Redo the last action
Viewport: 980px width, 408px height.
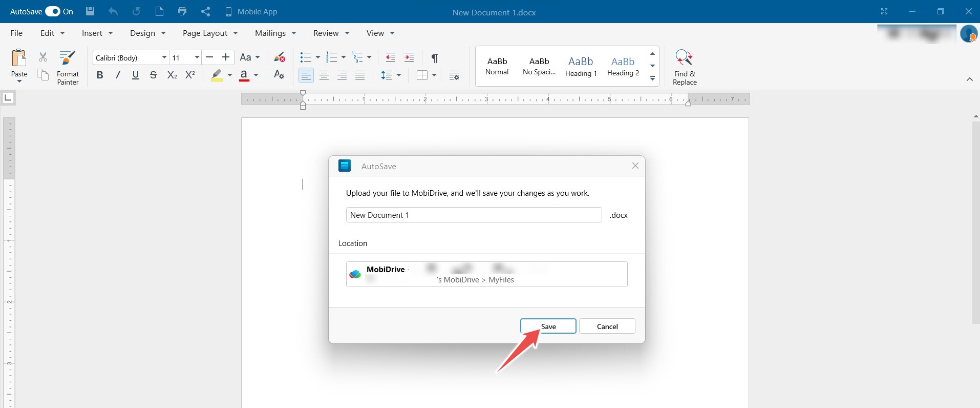point(136,11)
